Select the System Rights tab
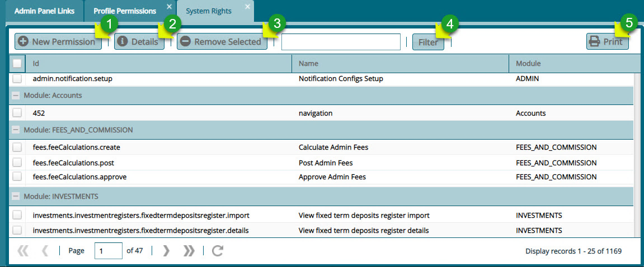The image size is (644, 267). click(209, 11)
